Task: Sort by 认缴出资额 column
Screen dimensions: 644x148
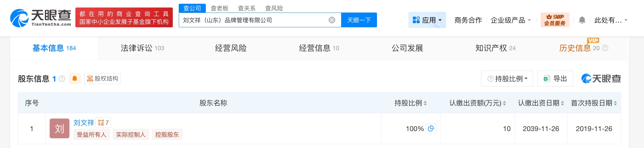Action: pyautogui.click(x=504, y=103)
